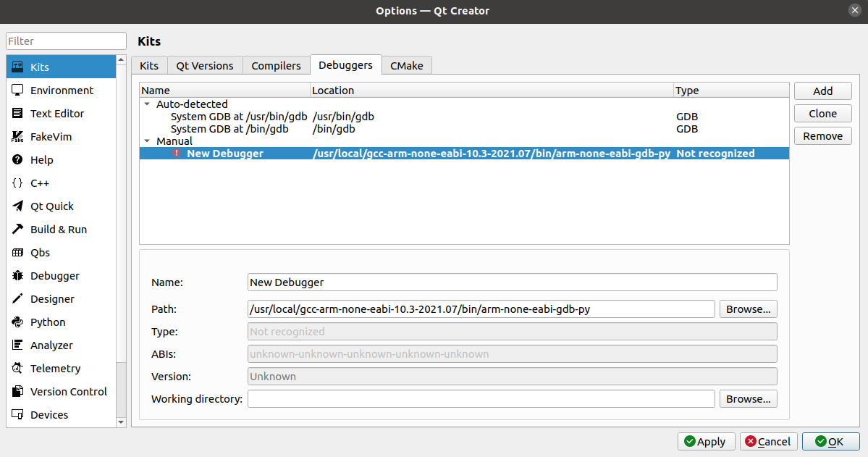Click the Text Editor icon
868x457 pixels.
(17, 114)
